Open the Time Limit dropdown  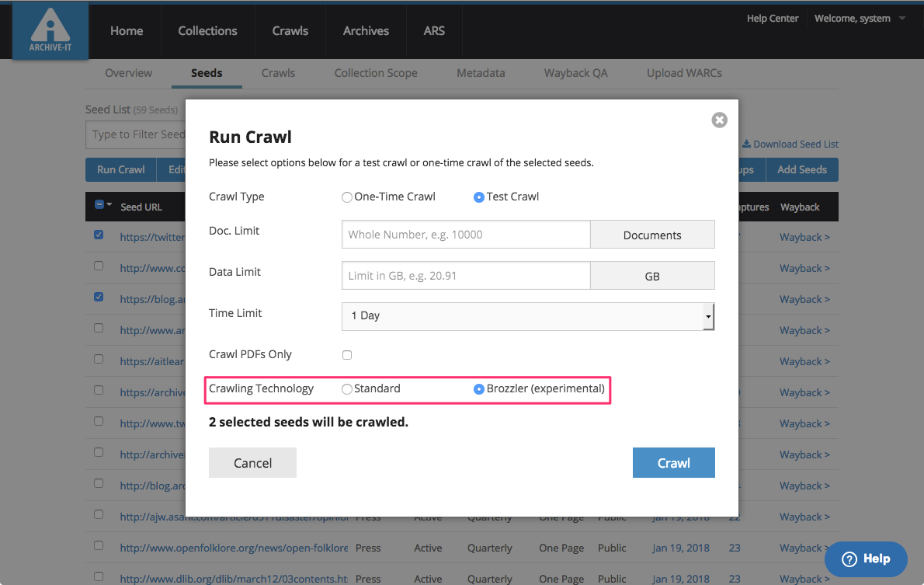point(527,316)
